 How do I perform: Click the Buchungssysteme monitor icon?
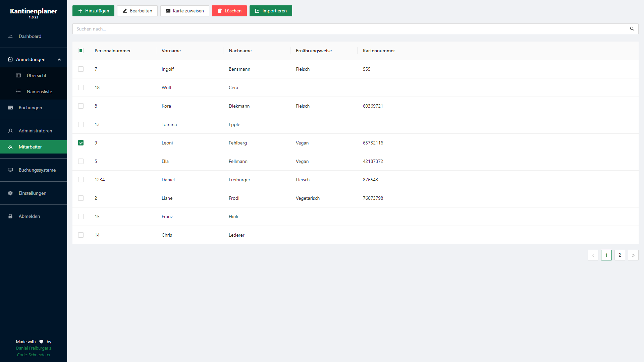point(10,170)
